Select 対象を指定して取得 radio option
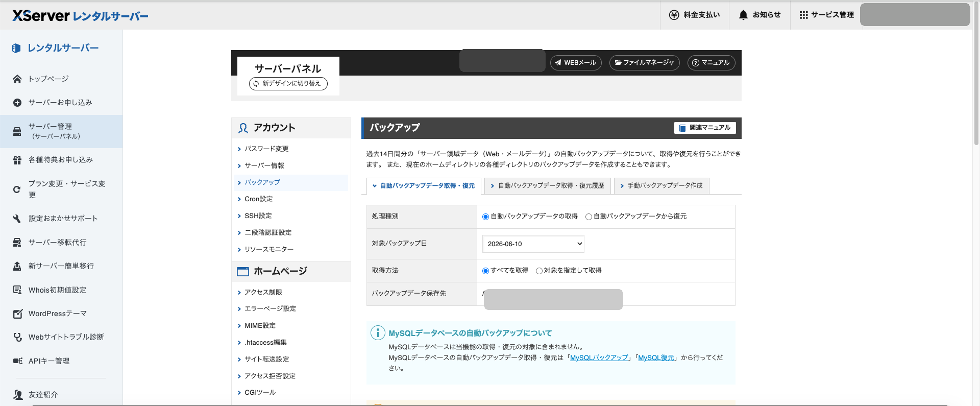The image size is (980, 406). (x=539, y=271)
